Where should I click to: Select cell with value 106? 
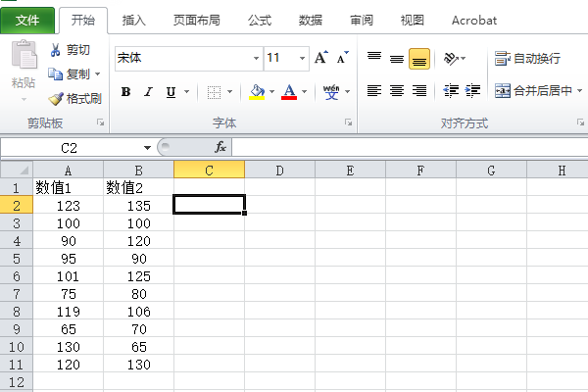[138, 312]
